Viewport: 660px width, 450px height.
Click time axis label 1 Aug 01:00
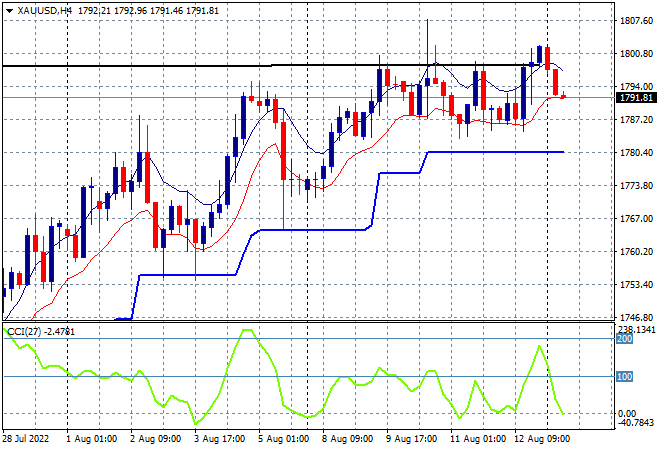point(91,439)
